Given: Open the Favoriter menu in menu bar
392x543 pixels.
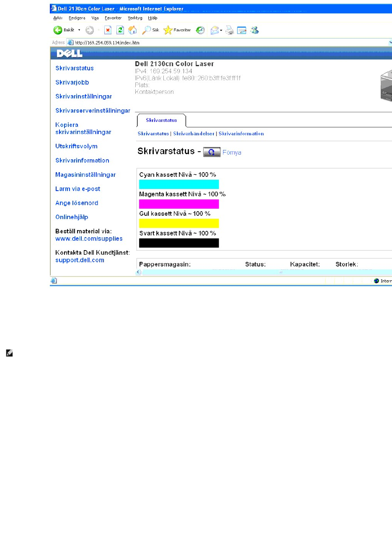Looking at the screenshot, I should [x=113, y=18].
